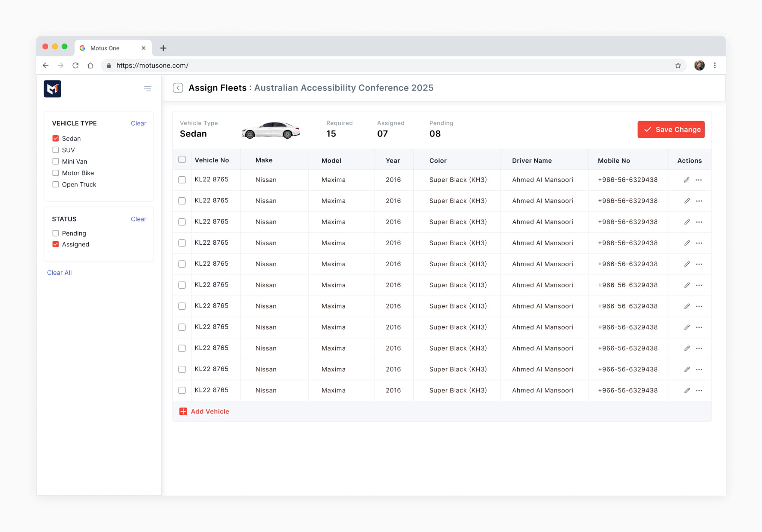Open the Motus One logo home
This screenshot has height=532, width=762.
(53, 89)
